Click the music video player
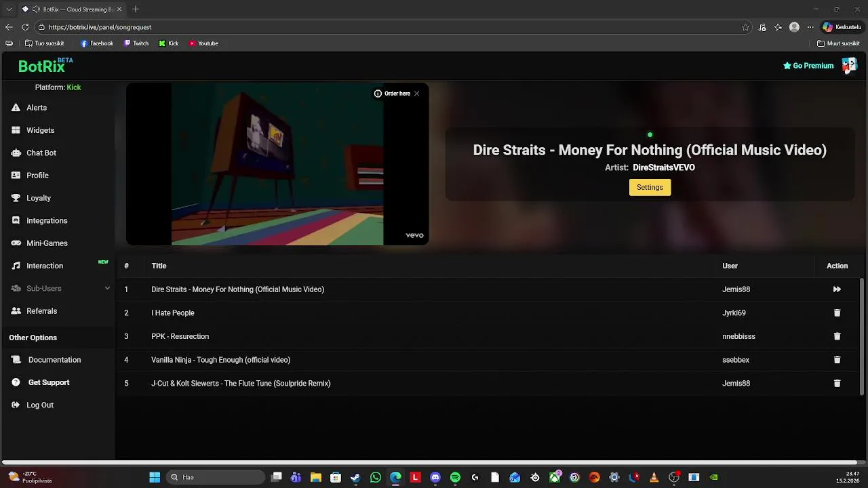The width and height of the screenshot is (868, 488). click(277, 164)
